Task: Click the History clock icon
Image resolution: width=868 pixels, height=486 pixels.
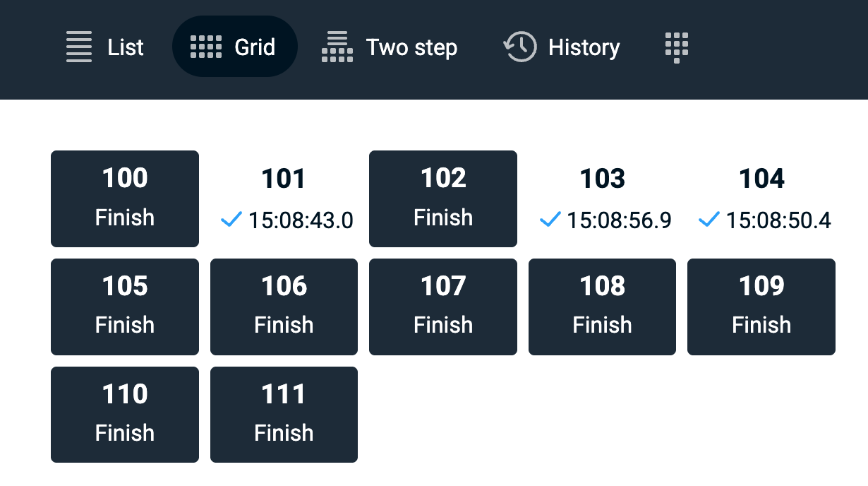Action: (520, 47)
